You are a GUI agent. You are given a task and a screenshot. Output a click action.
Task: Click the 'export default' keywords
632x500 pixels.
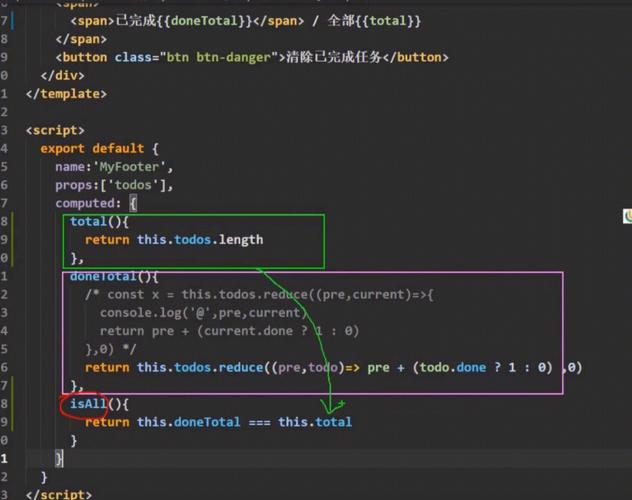[x=92, y=148]
